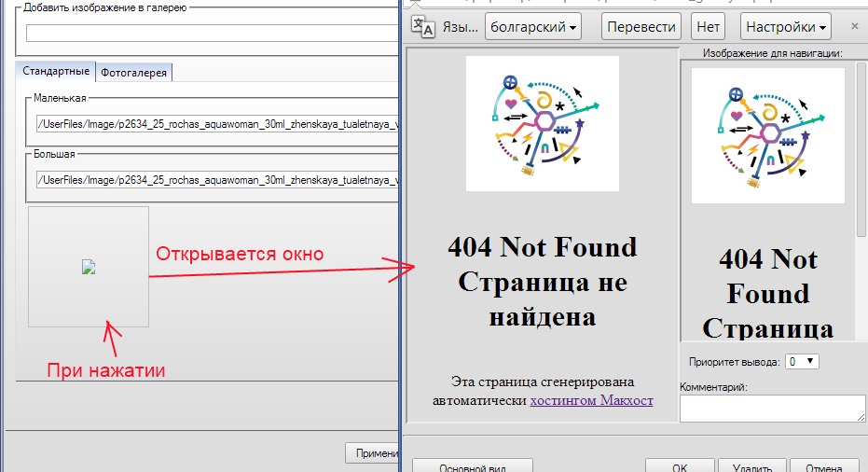Click the Нет button in translation bar
Viewport: 868px width, 472px height.
pos(708,27)
